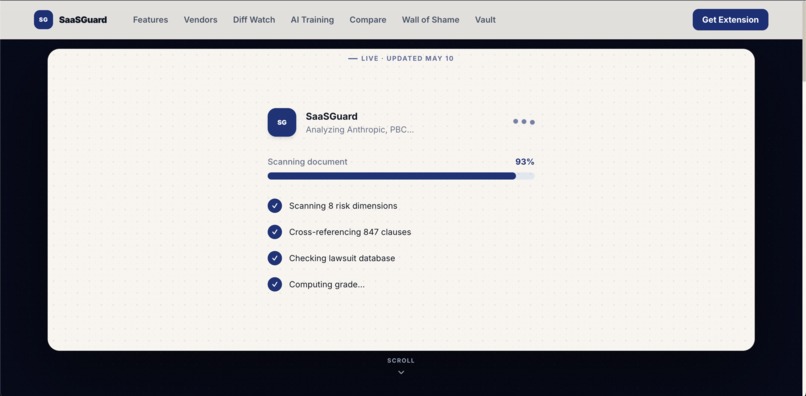Click the 'Analyzing Anthropic, PBC...' text
806x396 pixels.
coord(359,130)
